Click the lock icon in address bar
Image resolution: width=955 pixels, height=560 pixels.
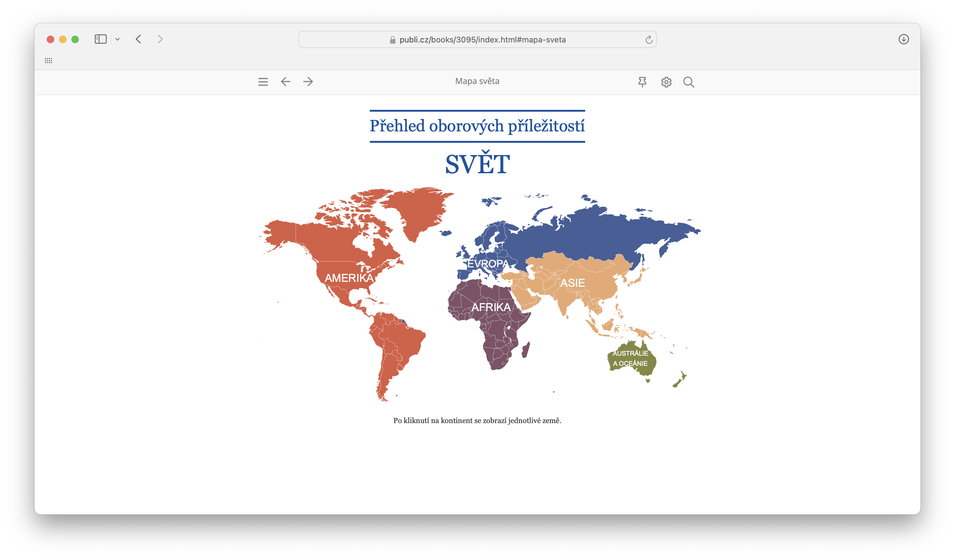click(393, 40)
